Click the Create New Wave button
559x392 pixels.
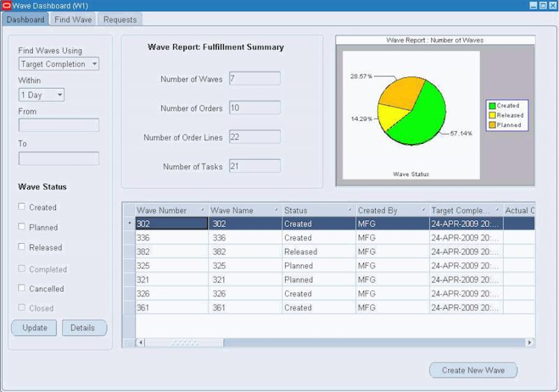point(474,370)
